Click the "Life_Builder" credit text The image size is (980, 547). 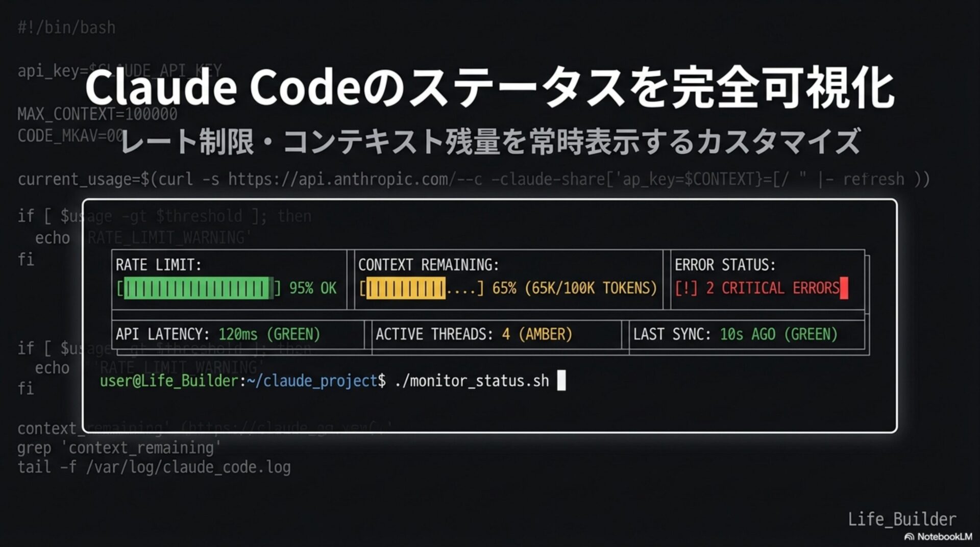point(902,519)
